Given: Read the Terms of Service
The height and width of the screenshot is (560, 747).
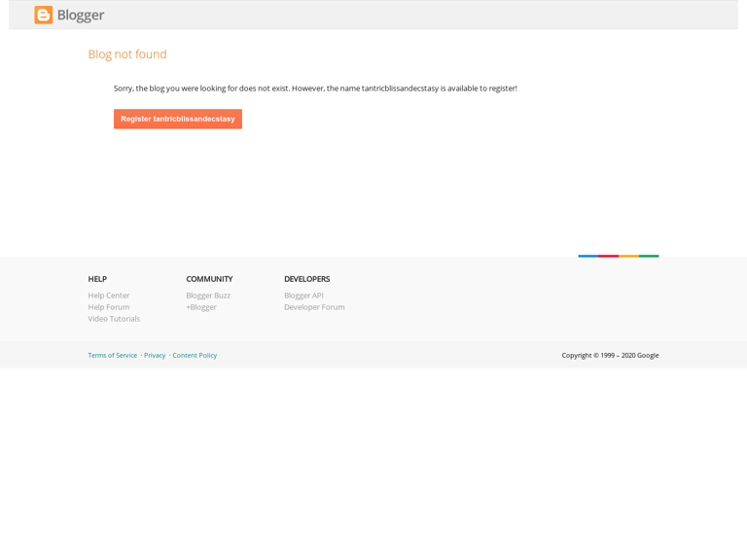Looking at the screenshot, I should pos(113,355).
